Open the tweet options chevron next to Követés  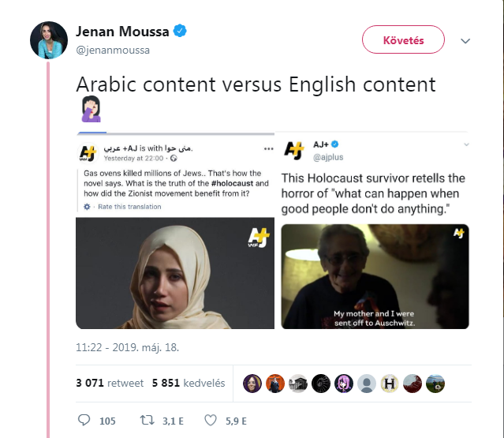465,40
